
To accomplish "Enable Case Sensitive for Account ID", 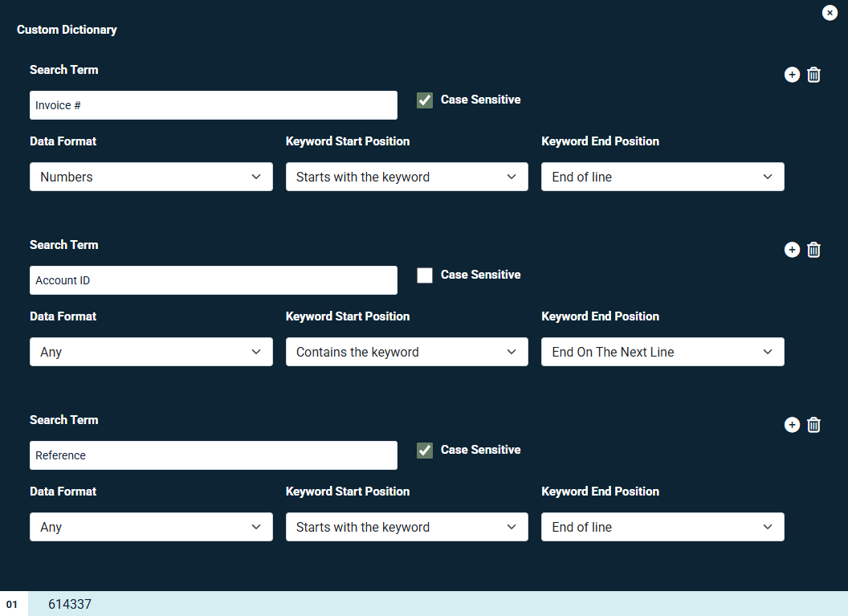I will [425, 275].
